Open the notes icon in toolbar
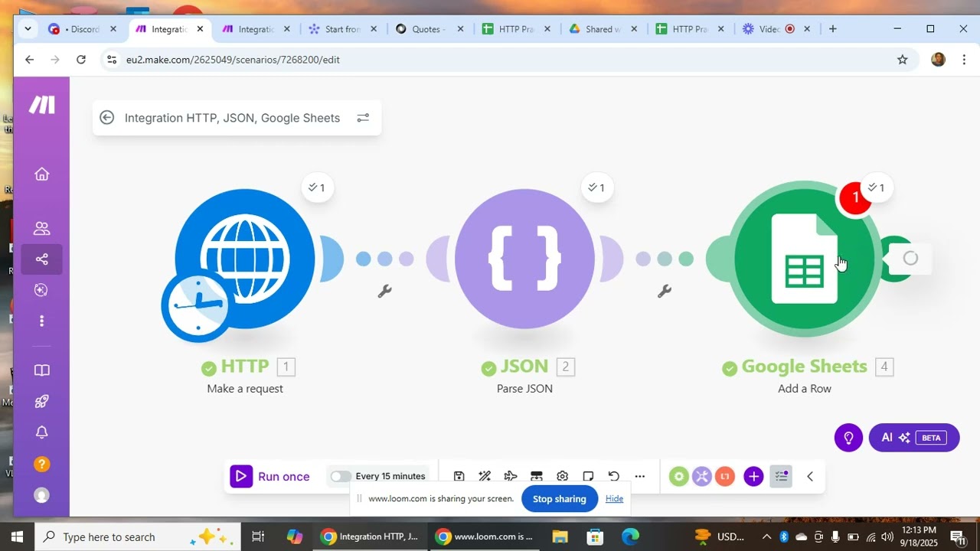The image size is (980, 551). [x=588, y=476]
